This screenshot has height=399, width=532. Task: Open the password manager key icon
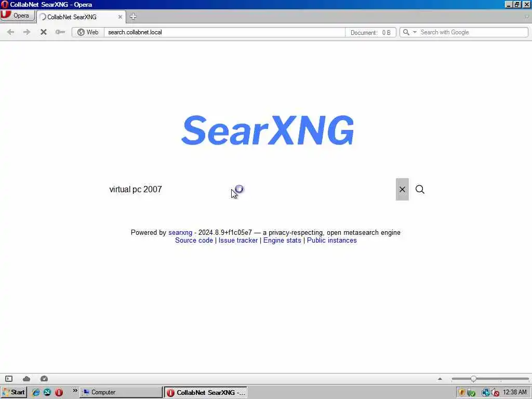point(60,32)
